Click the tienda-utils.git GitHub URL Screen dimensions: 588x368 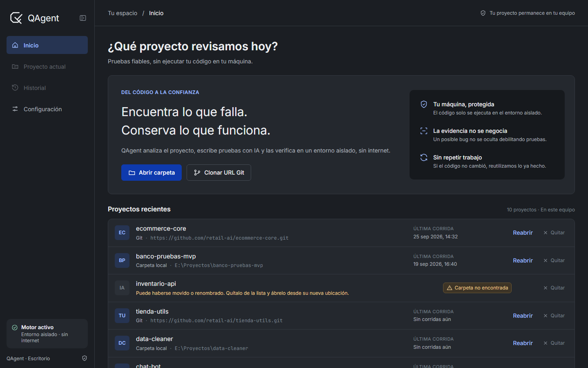(x=216, y=321)
